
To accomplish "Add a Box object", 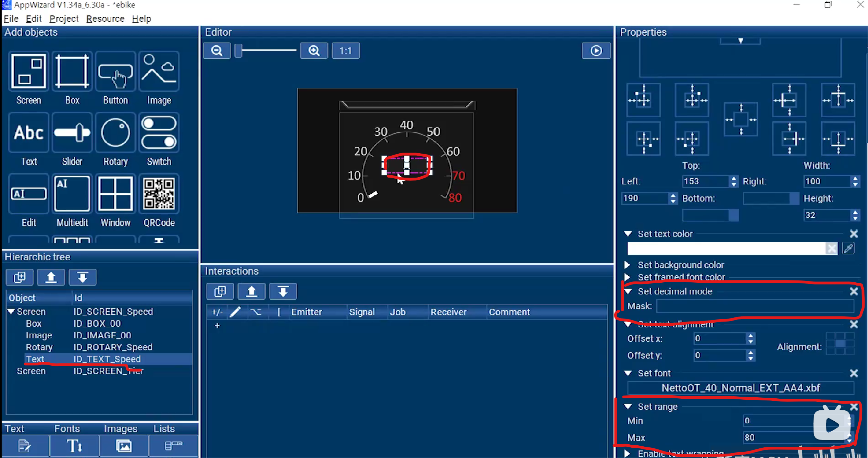I will click(72, 71).
